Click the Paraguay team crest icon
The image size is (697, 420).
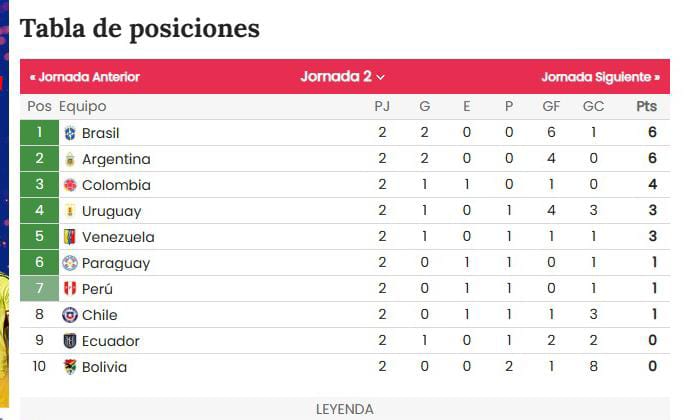[x=70, y=263]
